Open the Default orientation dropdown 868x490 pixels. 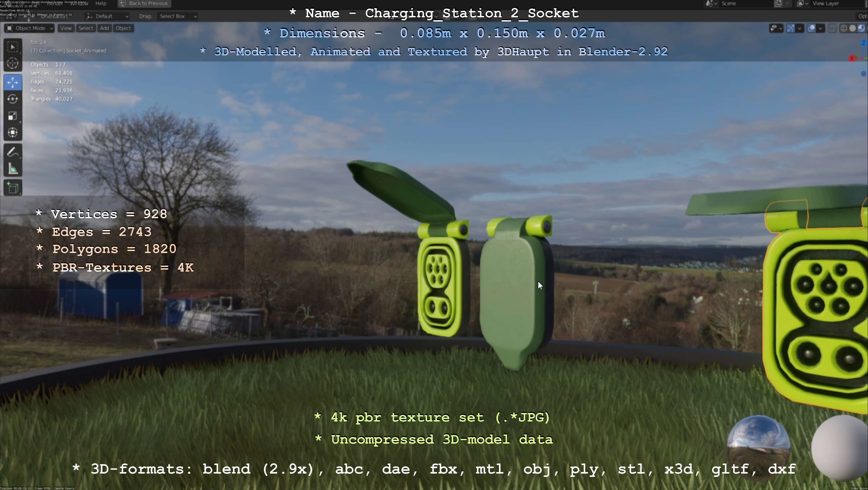pos(107,16)
